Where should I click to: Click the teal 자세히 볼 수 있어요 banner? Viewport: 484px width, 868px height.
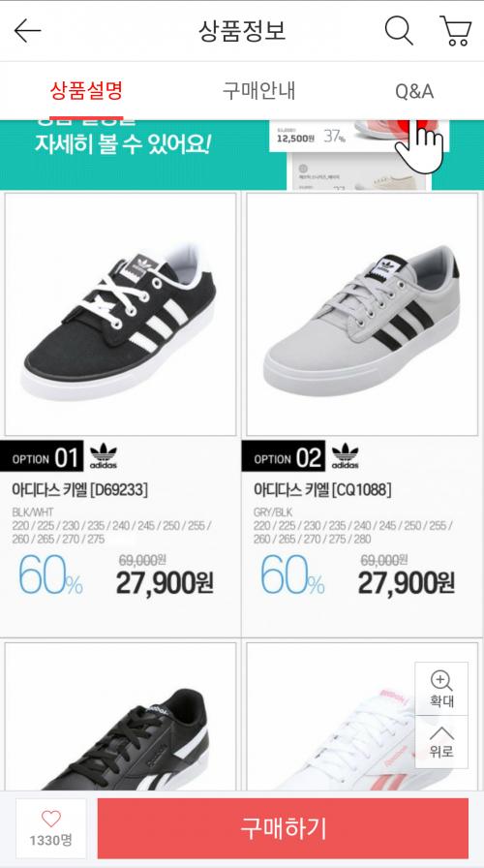pos(242,155)
